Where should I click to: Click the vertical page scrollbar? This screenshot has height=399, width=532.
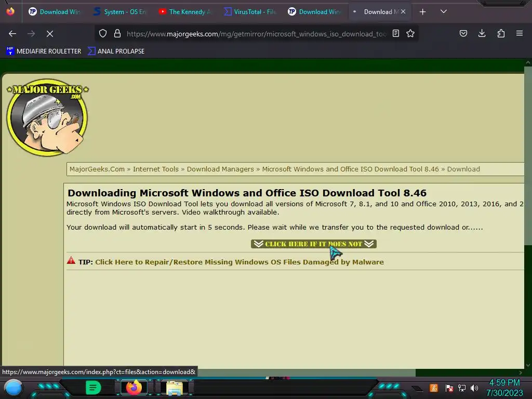click(x=528, y=155)
